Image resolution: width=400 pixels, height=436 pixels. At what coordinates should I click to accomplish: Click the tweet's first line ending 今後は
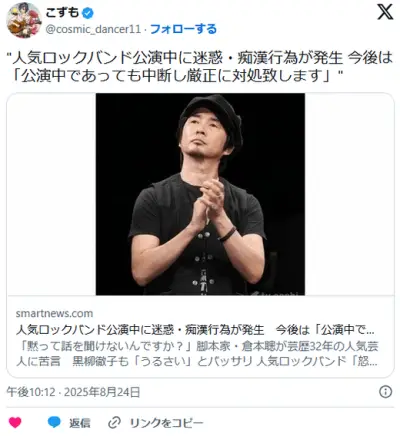200,58
